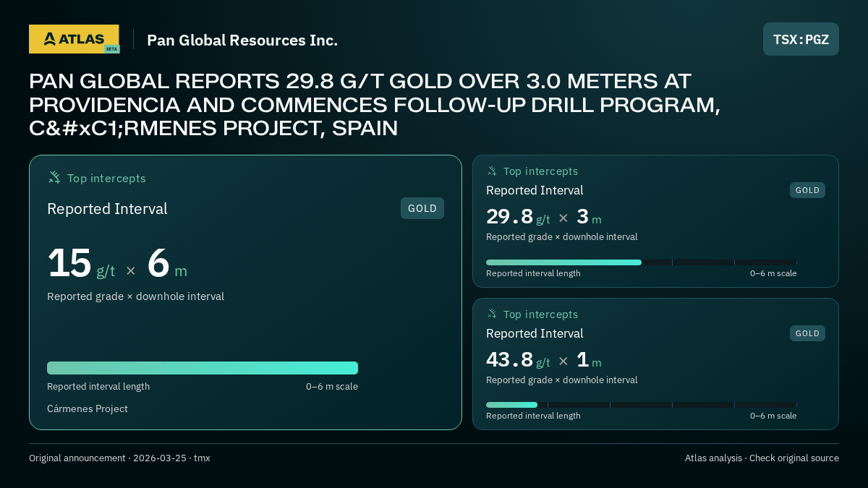Click the interval bar of the 43.8 g/t card
The width and height of the screenshot is (868, 488).
point(642,405)
